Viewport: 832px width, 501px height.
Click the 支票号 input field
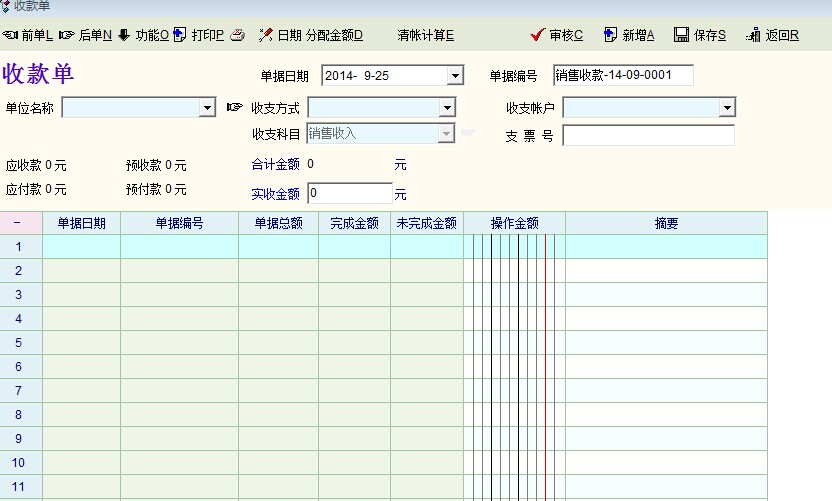tap(648, 135)
